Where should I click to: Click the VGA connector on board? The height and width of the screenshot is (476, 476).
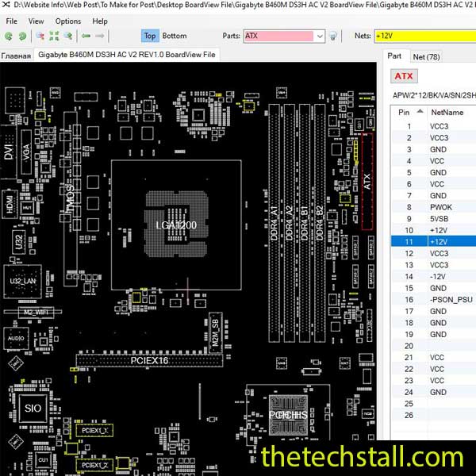point(26,152)
